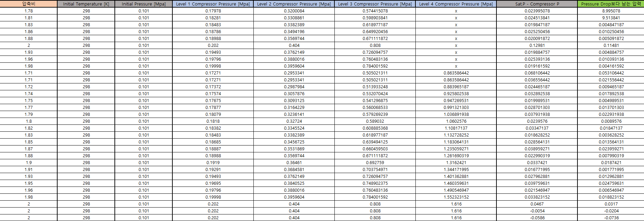Image resolution: width=644 pixels, height=221 pixels.
Task: Select the cell showing 0.023995078
Action: point(537,11)
